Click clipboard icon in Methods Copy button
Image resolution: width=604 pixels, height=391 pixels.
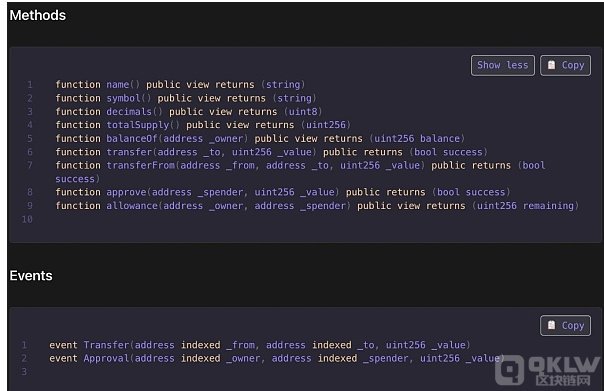click(551, 65)
